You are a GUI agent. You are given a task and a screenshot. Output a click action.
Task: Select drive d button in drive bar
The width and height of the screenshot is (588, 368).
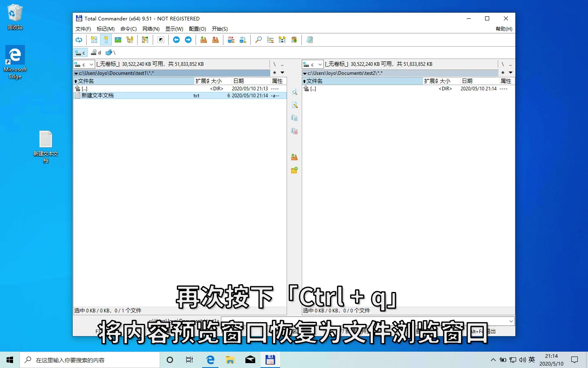[96, 52]
